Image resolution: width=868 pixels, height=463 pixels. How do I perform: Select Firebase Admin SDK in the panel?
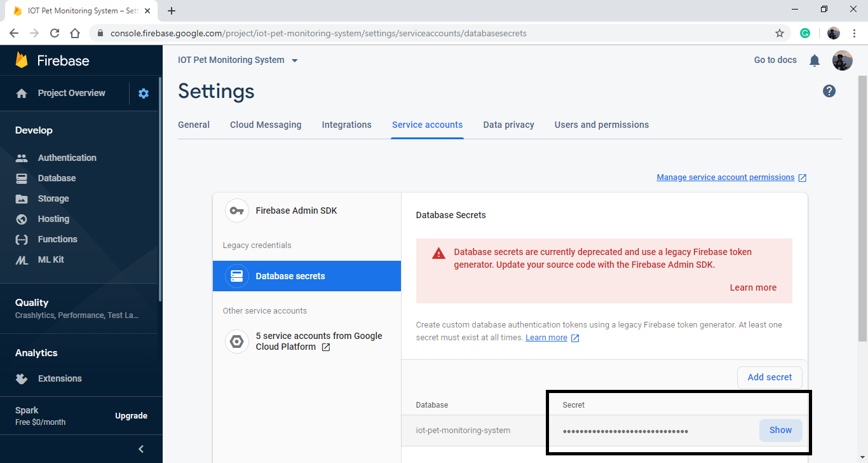coord(295,210)
